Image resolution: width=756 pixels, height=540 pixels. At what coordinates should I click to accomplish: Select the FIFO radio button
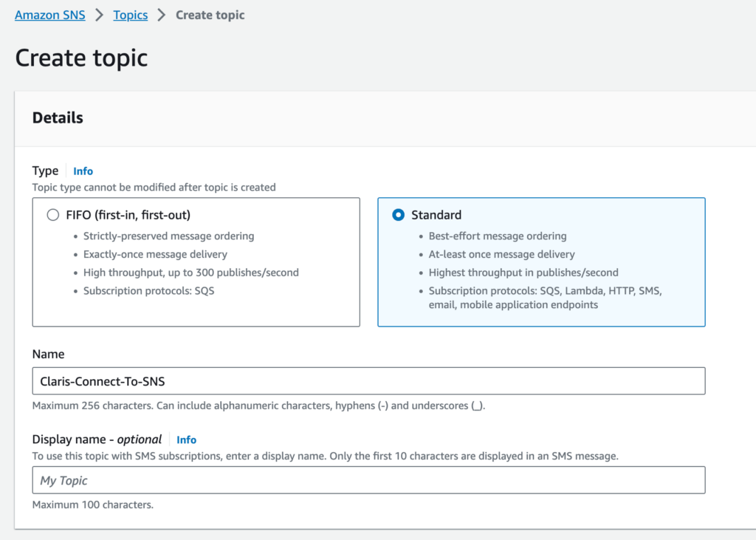[52, 215]
